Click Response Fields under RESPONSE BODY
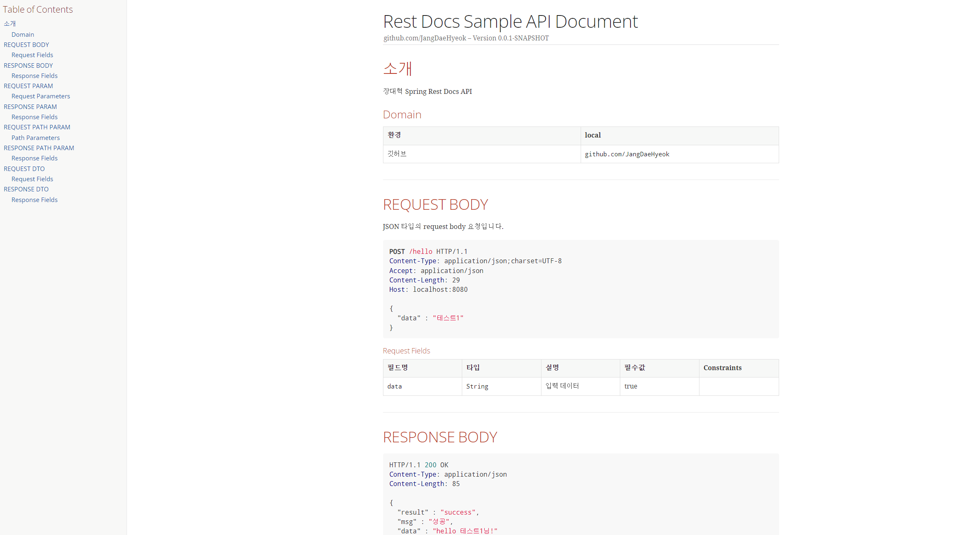The height and width of the screenshot is (535, 980). pyautogui.click(x=34, y=75)
